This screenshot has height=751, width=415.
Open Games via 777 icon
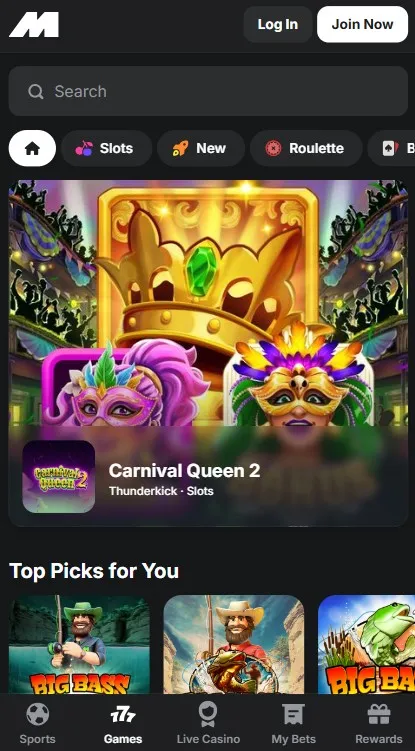[123, 715]
